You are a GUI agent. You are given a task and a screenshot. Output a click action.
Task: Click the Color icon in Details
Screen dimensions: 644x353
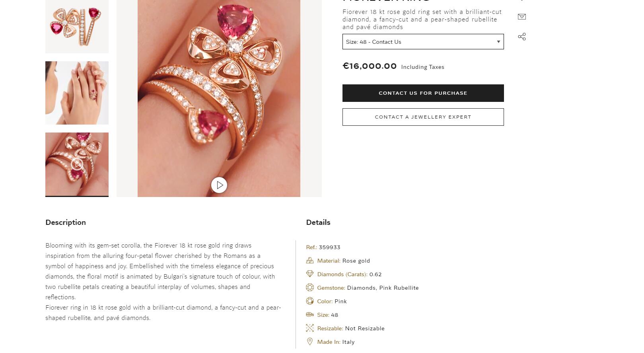pyautogui.click(x=310, y=301)
